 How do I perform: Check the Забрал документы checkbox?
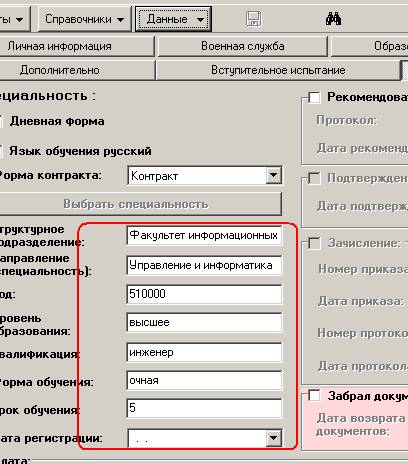pyautogui.click(x=314, y=396)
